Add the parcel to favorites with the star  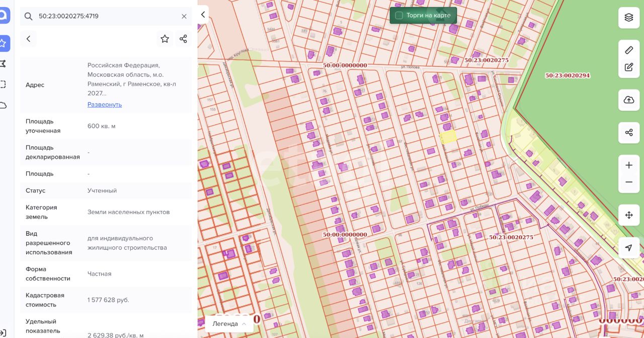165,39
